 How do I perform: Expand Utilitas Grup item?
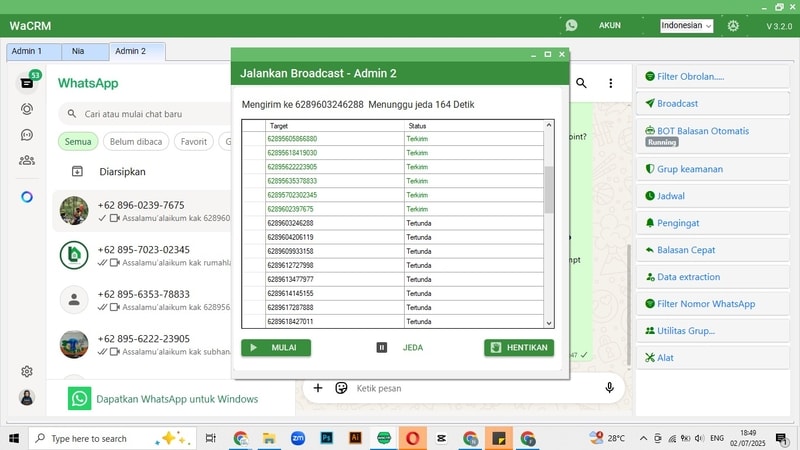click(713, 331)
